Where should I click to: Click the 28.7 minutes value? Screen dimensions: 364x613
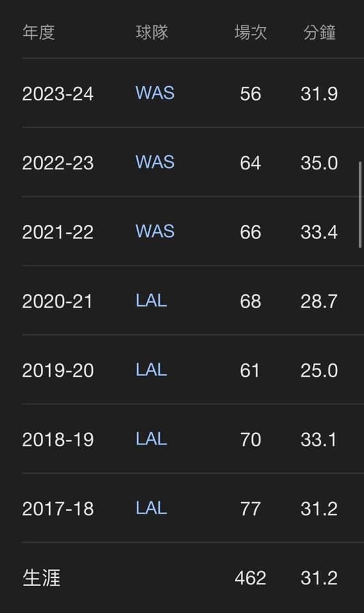(x=319, y=301)
